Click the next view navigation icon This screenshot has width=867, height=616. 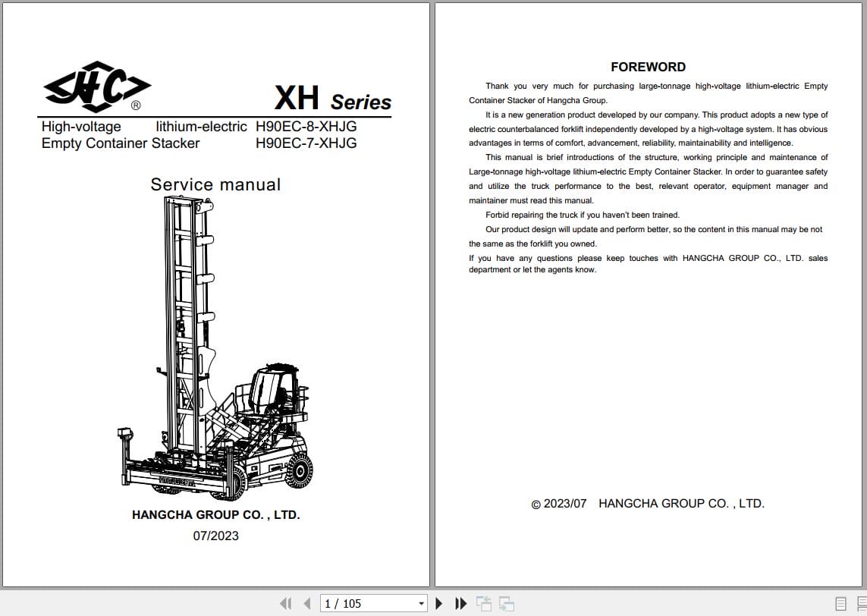(x=507, y=603)
